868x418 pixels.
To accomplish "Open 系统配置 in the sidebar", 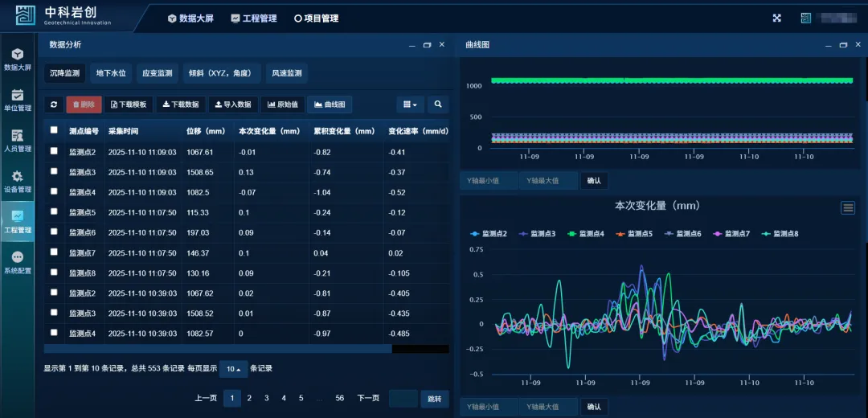I will pyautogui.click(x=18, y=262).
